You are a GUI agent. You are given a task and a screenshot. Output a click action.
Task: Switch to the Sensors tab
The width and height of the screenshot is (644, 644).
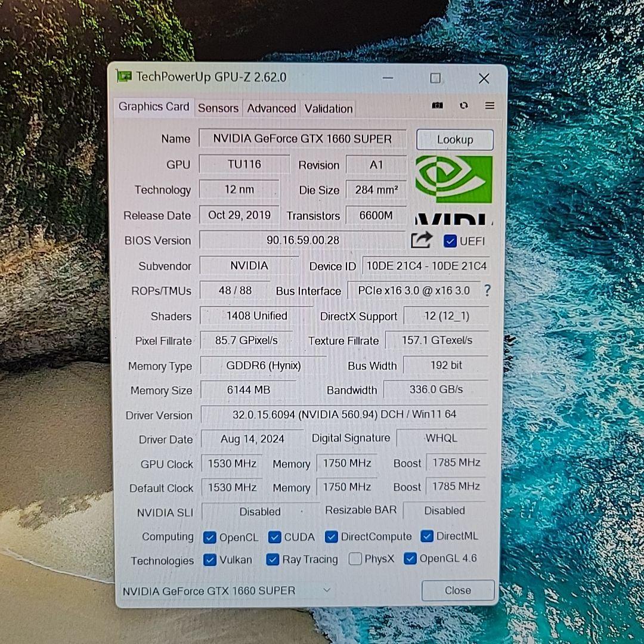click(x=218, y=108)
